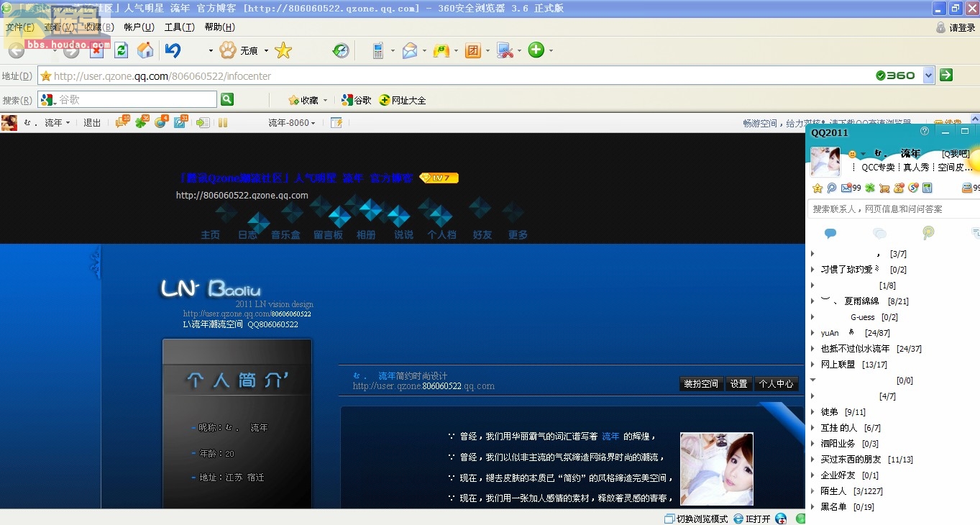The width and height of the screenshot is (980, 525).
Task: Click the girl photo thumbnail on Qzone page
Action: [x=717, y=469]
